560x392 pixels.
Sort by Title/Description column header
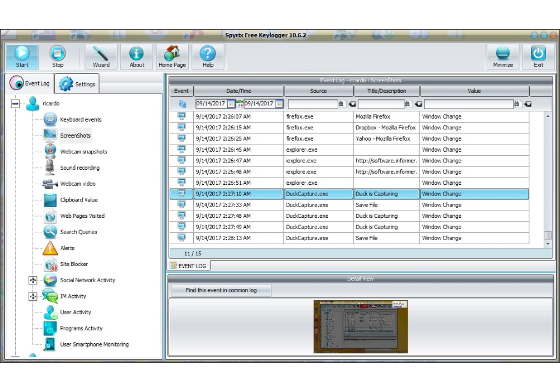point(387,91)
